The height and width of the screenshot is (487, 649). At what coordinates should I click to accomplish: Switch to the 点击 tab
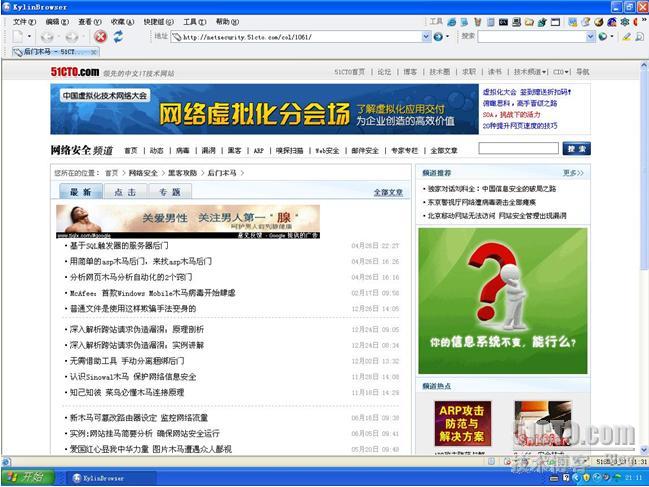pos(125,192)
